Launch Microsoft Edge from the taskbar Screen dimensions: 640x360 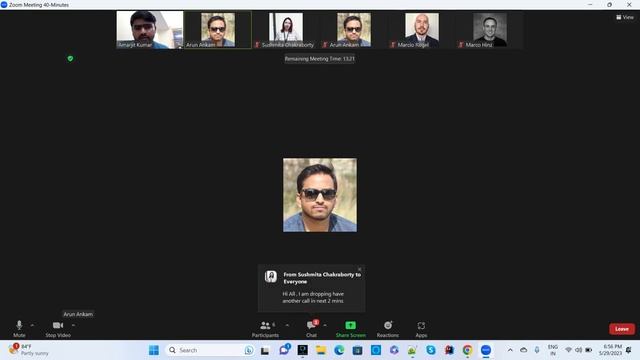click(x=339, y=350)
